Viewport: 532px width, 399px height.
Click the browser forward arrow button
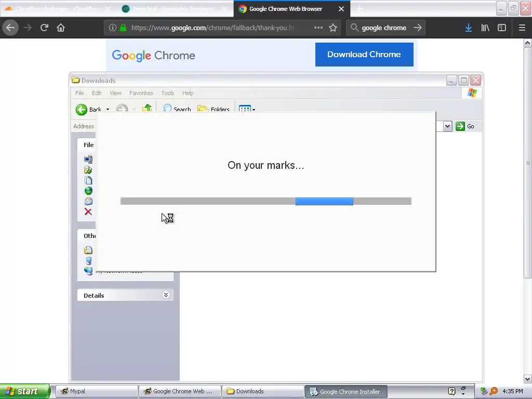tap(28, 28)
